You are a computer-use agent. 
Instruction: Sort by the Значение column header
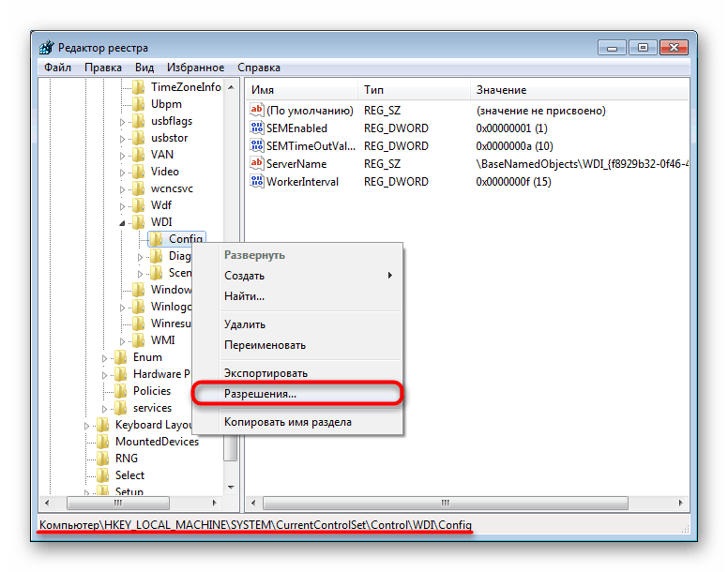[580, 89]
